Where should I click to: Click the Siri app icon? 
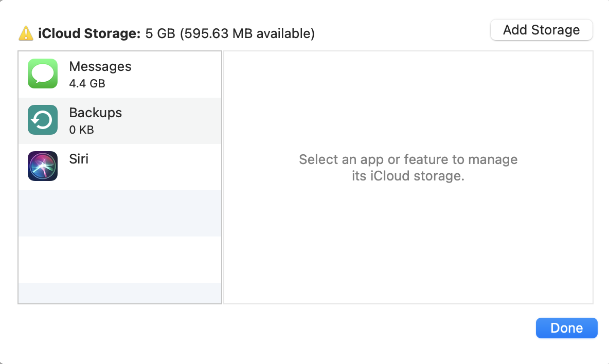(x=43, y=166)
